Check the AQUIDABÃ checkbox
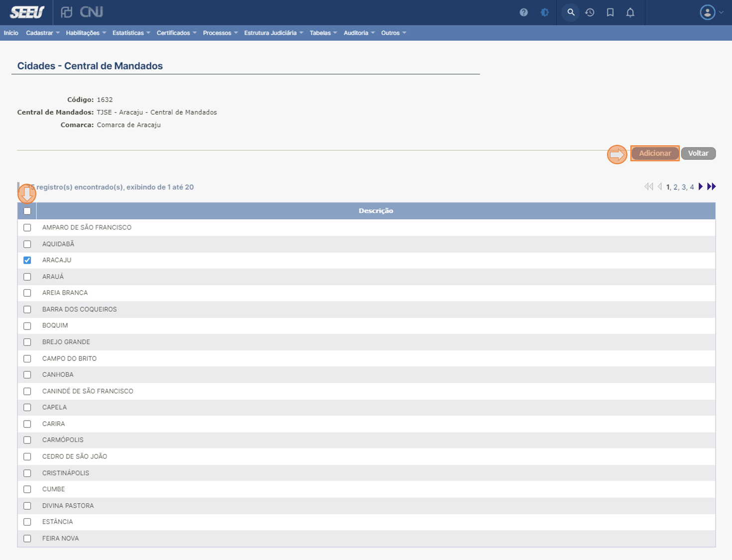Viewport: 732px width, 560px height. coord(27,244)
